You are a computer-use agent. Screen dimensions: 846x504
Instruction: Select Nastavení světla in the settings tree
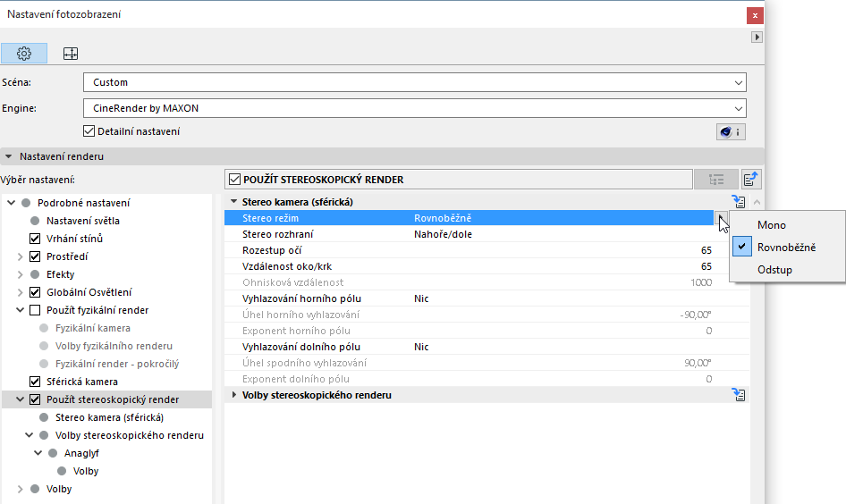click(x=83, y=221)
